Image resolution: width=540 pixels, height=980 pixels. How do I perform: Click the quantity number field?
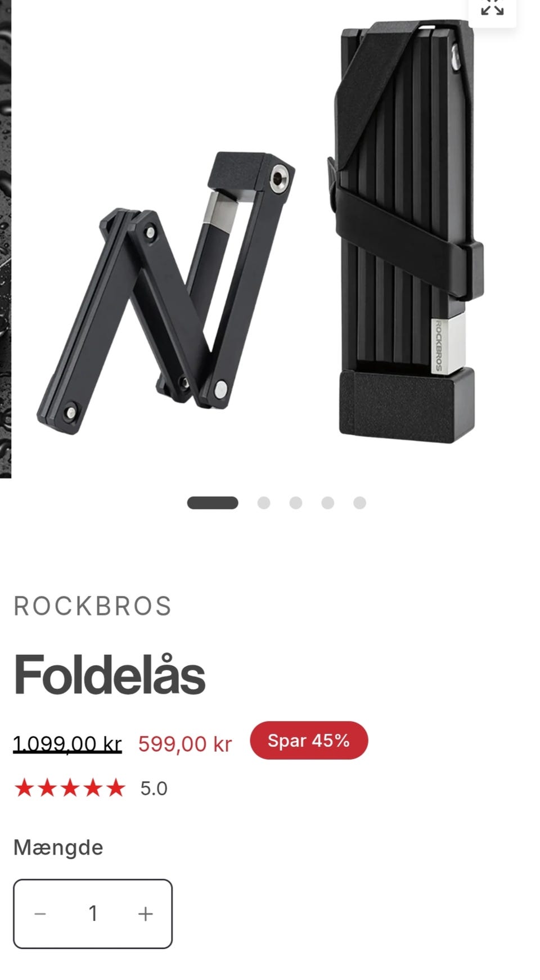93,914
